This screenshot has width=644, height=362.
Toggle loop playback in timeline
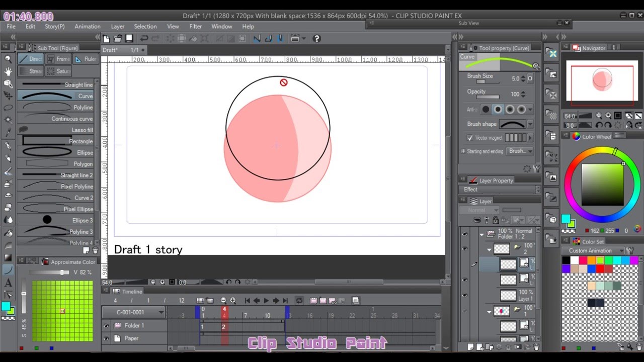tap(299, 300)
